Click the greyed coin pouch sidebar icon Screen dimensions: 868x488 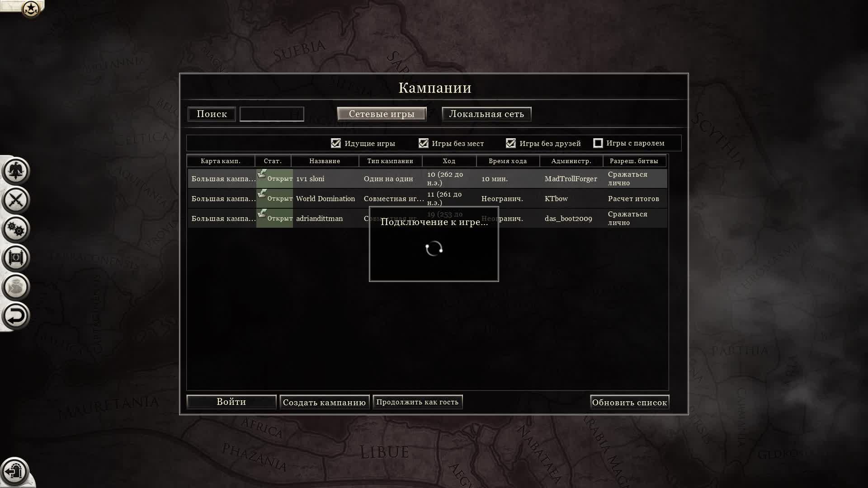(16, 286)
